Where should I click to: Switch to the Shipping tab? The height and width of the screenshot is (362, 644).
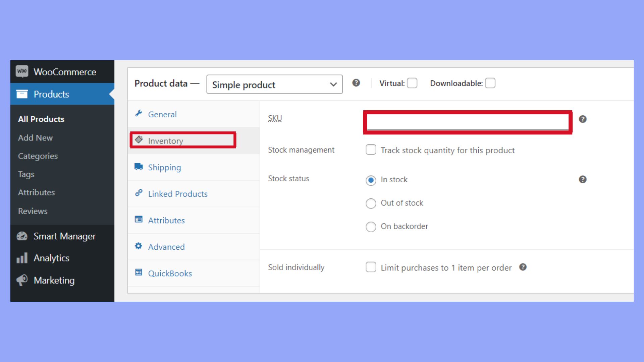click(x=164, y=167)
